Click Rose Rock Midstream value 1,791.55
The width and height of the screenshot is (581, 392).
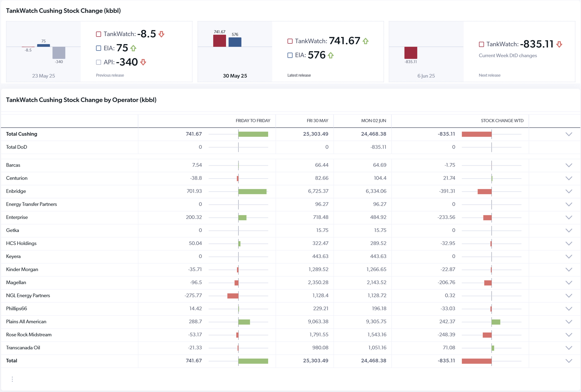[319, 335]
